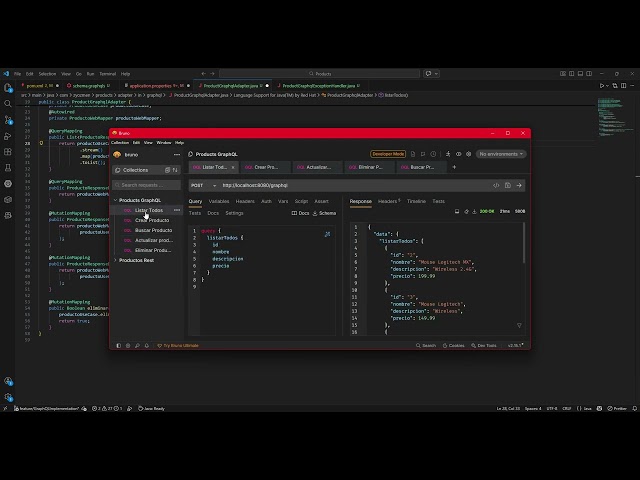The height and width of the screenshot is (480, 640).
Task: Close the Listar Tod... request tab
Action: [x=233, y=167]
